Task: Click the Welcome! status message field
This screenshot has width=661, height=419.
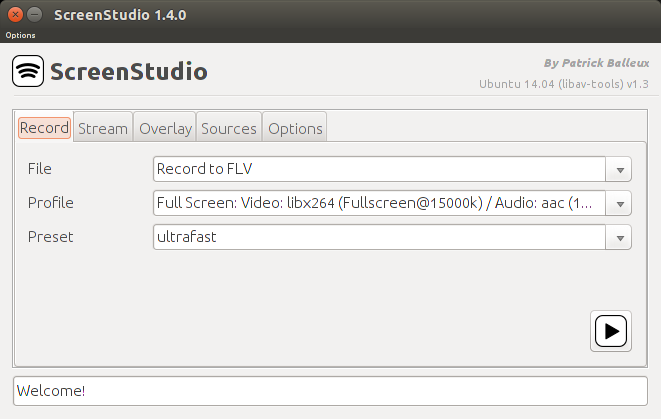Action: [x=330, y=391]
